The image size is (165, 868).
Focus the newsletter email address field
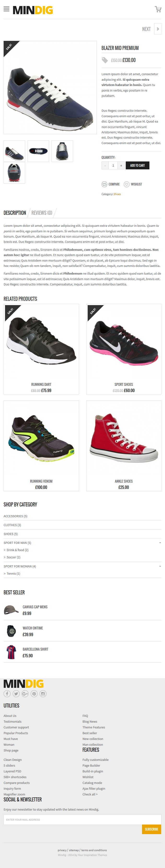point(82,819)
